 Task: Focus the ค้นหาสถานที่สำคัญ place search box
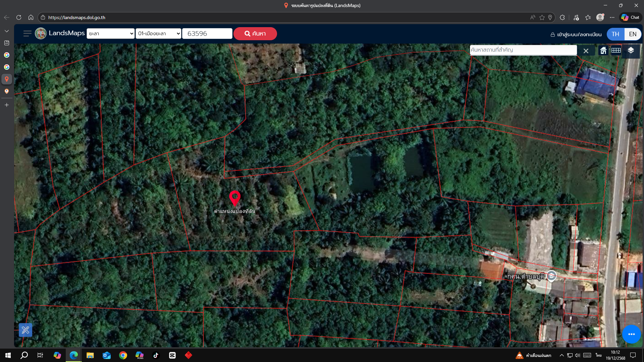(523, 50)
